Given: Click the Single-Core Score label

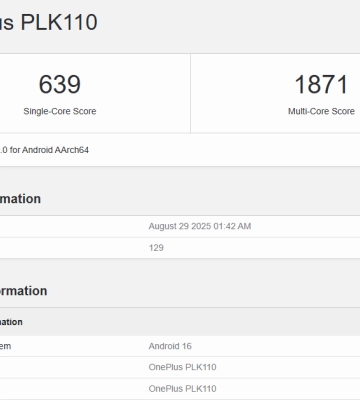Looking at the screenshot, I should tap(60, 111).
